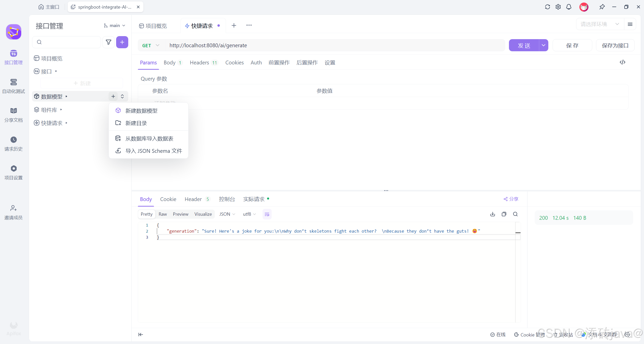Click the purple plus add button

122,42
